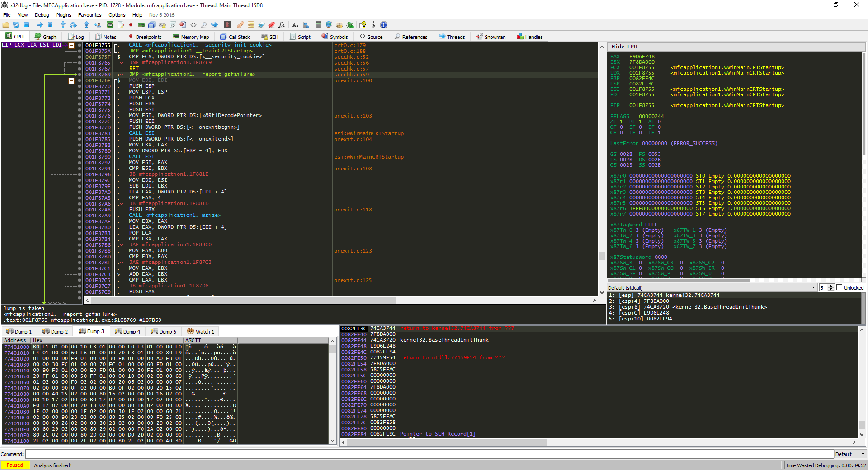Open the Favourites menu

90,15
